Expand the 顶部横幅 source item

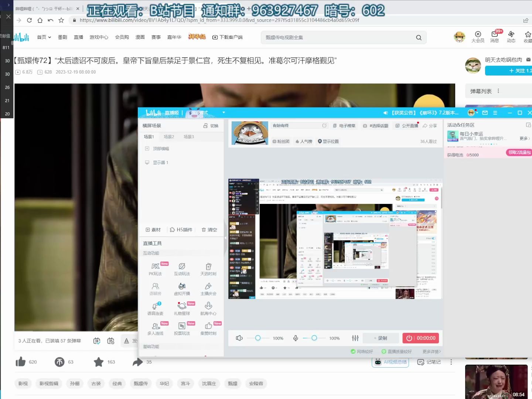click(147, 149)
